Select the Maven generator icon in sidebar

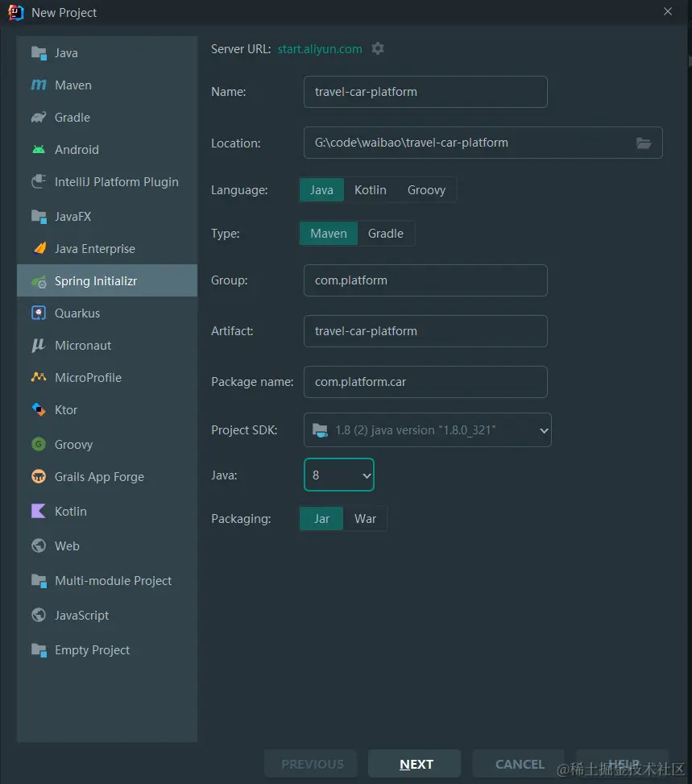pos(39,85)
